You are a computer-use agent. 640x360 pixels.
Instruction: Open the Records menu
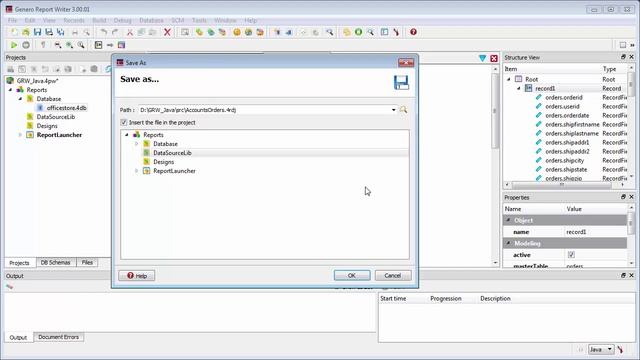[74, 20]
